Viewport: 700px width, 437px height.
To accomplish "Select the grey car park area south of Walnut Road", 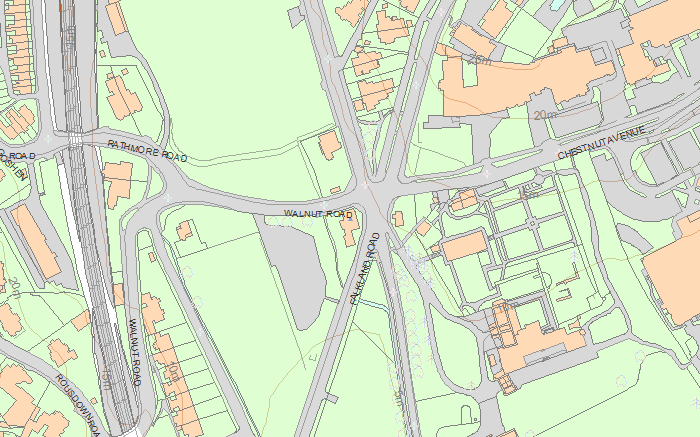I will tap(298, 275).
